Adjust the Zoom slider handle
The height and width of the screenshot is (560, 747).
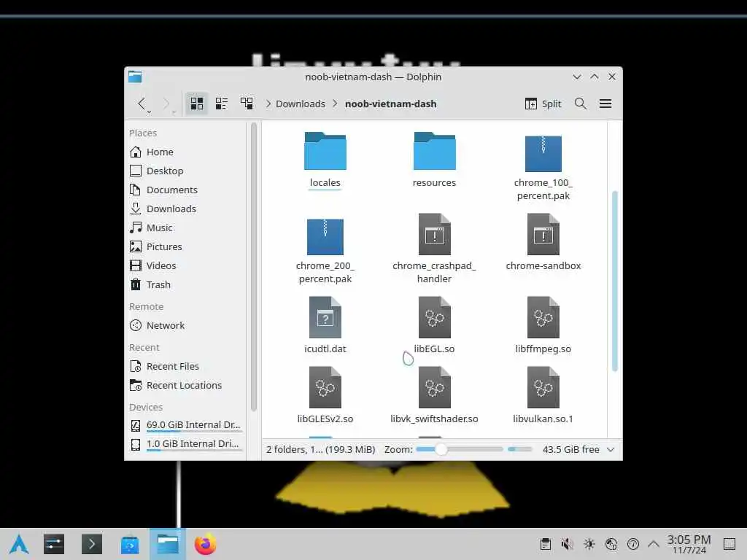[441, 449]
